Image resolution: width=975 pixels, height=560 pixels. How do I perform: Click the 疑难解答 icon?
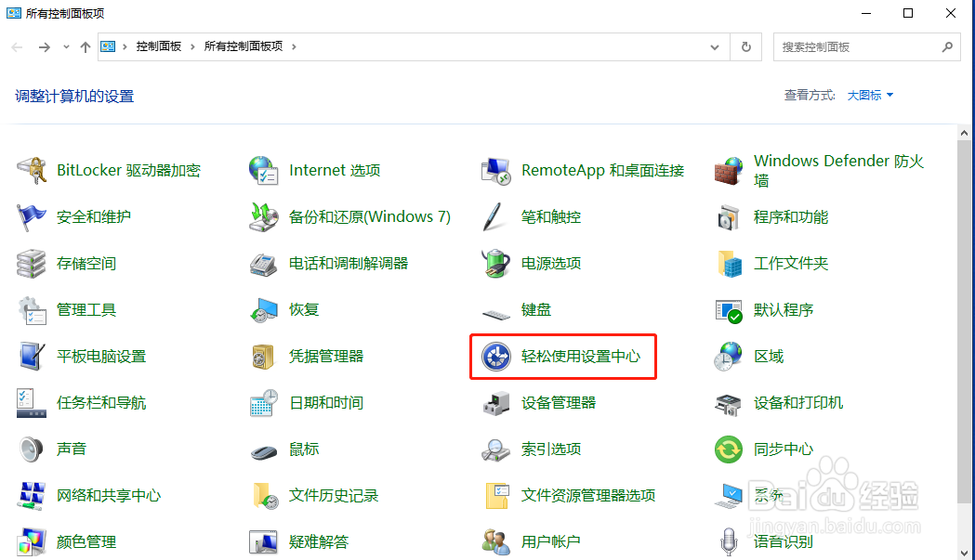point(264,542)
